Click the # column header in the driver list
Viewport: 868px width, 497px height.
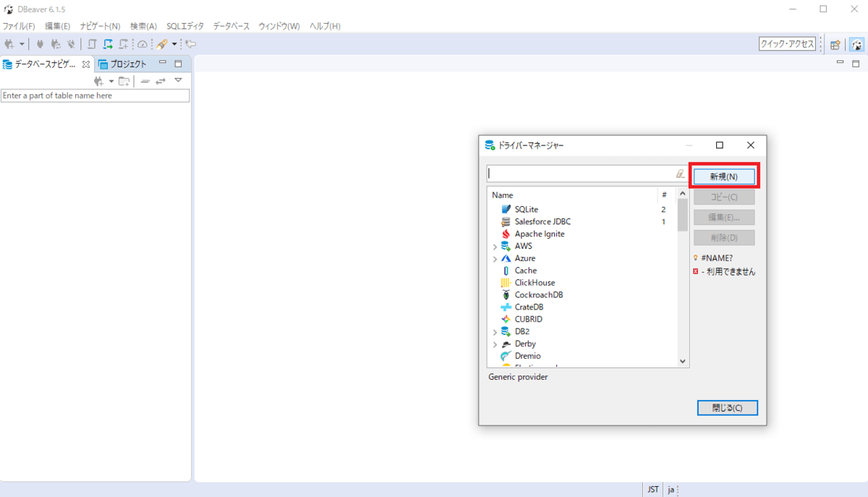tap(665, 195)
